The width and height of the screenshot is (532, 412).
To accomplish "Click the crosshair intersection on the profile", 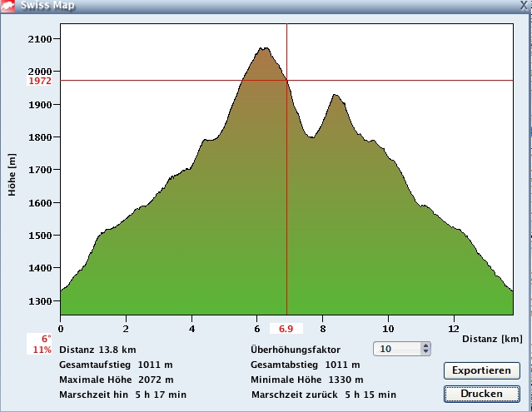I will coord(286,81).
